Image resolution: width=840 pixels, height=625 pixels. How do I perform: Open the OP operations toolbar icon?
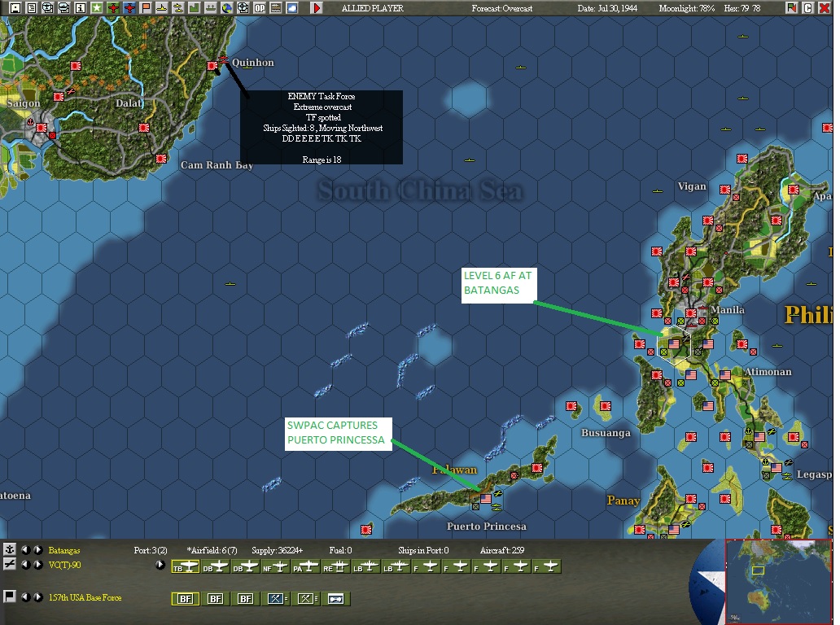pos(260,8)
